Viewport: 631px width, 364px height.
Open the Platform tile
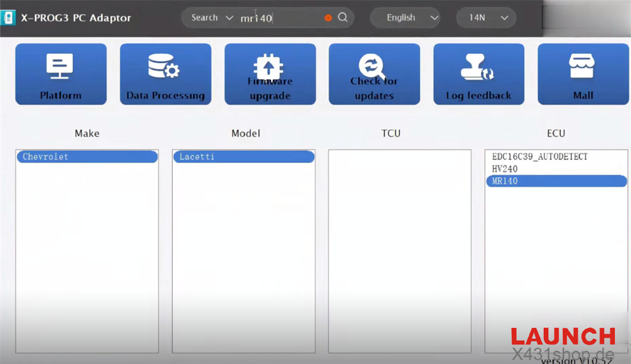pyautogui.click(x=61, y=74)
